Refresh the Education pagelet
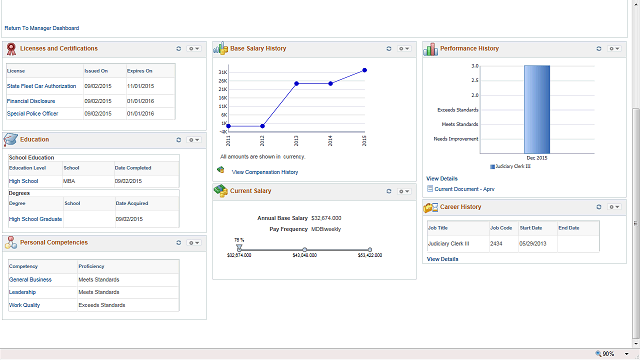The width and height of the screenshot is (640, 360). click(178, 140)
